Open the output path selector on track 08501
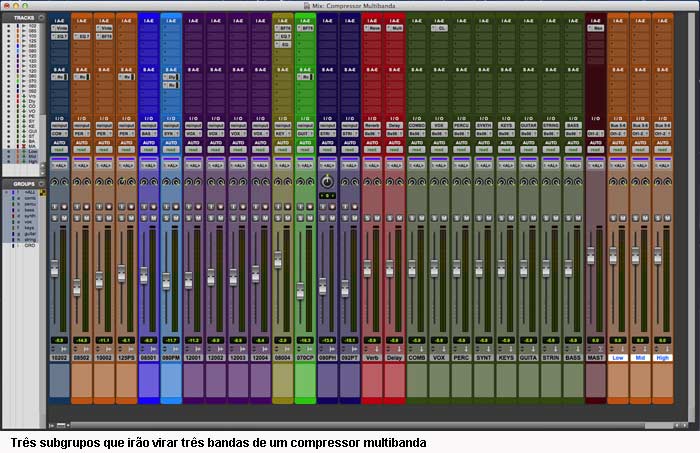The image size is (700, 453). click(x=149, y=133)
